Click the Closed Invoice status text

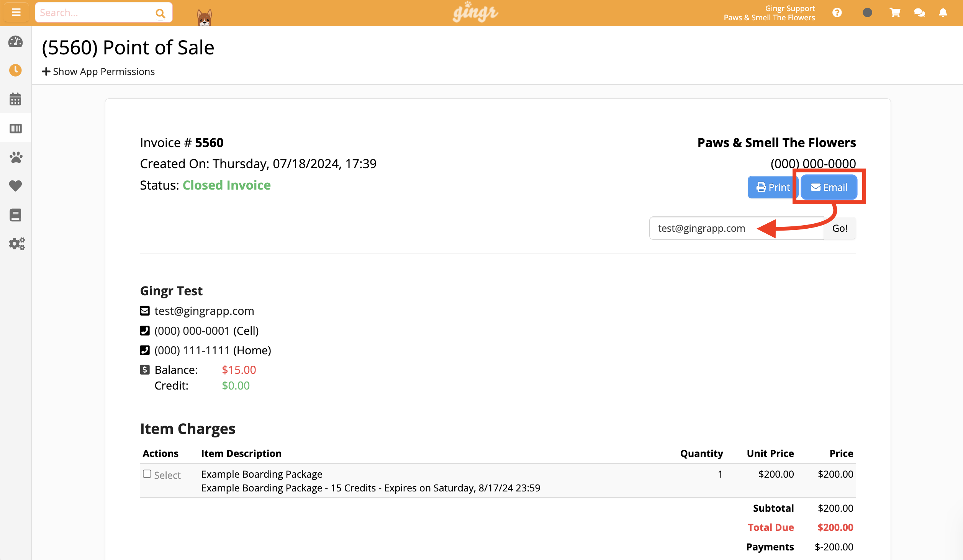click(227, 185)
